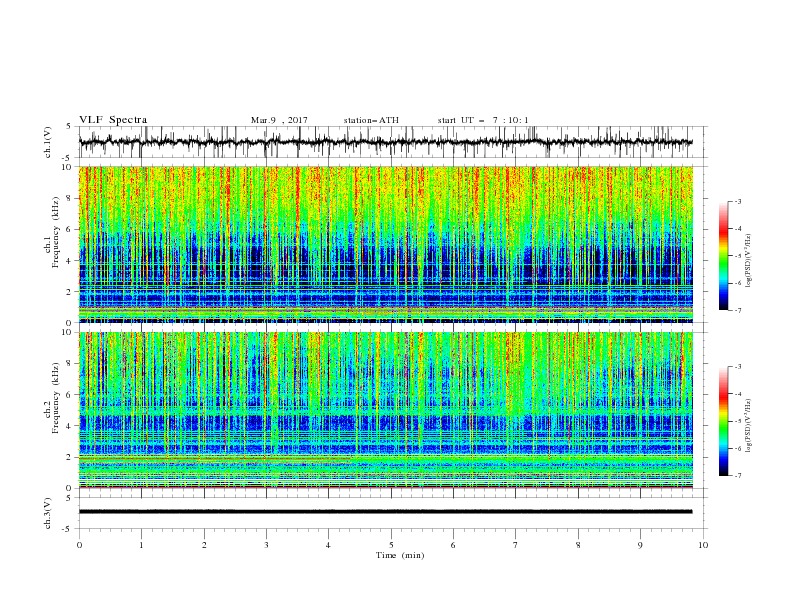This screenshot has height=612, width=792.
Task: Click the '-5' tick on ch.2 color bar
Action: [x=738, y=421]
